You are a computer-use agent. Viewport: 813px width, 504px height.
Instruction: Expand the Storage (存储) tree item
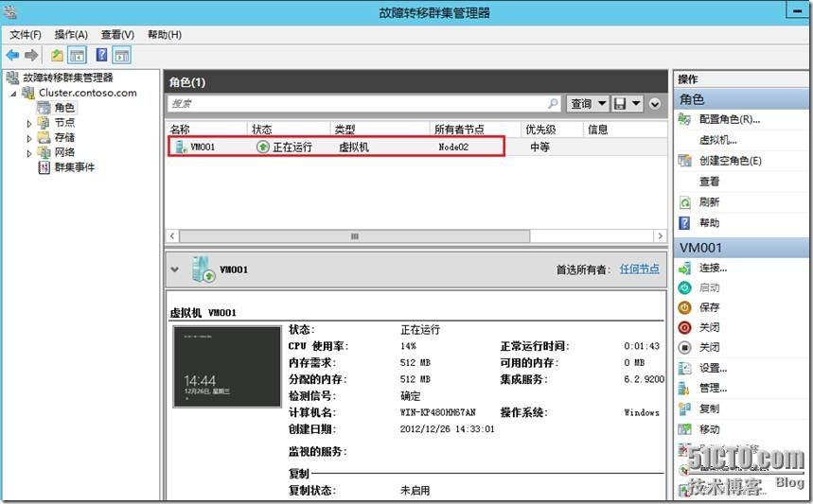(x=29, y=139)
